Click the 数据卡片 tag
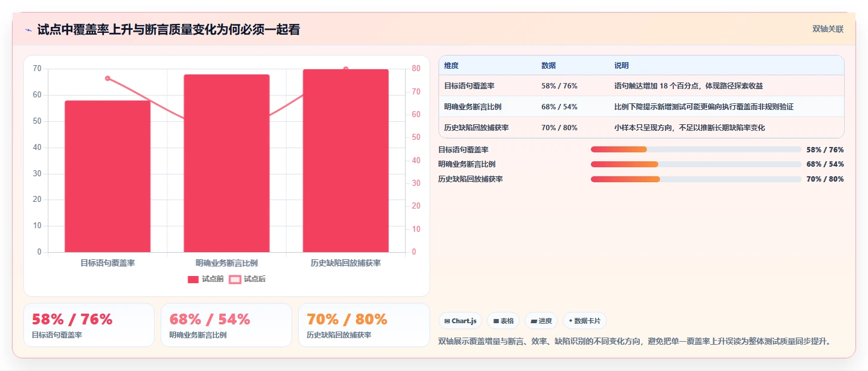This screenshot has height=371, width=868. (x=585, y=321)
